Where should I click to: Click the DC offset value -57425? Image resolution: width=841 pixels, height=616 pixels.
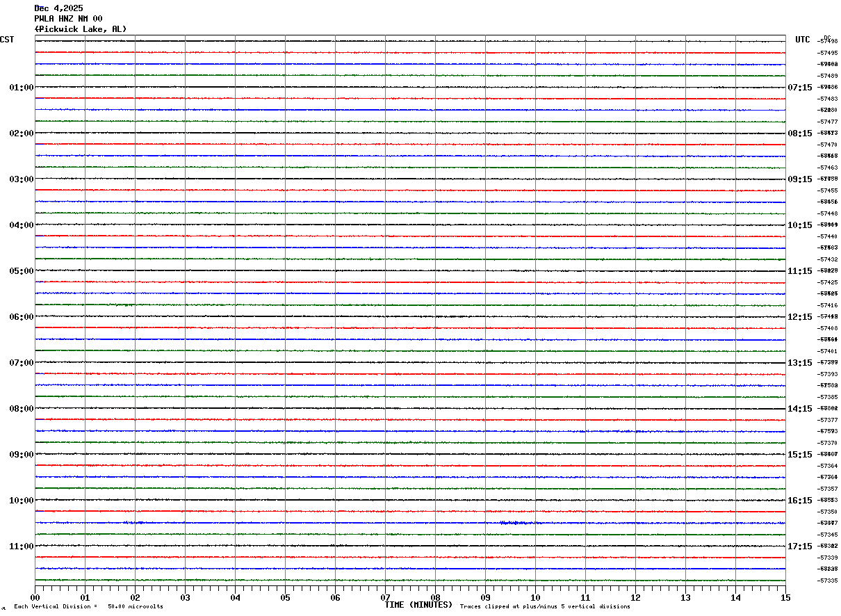828,282
